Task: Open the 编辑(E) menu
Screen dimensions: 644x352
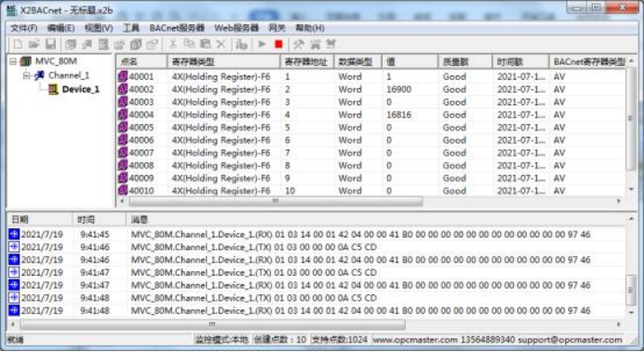Action: click(x=60, y=28)
